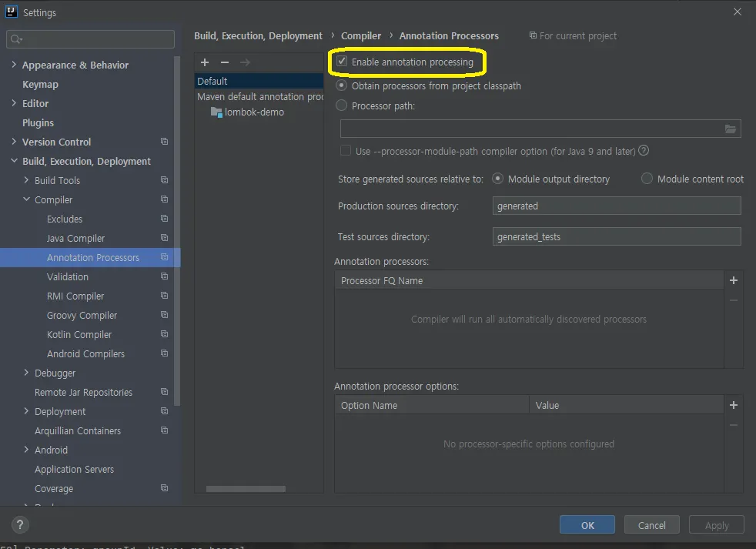Click the move-to-profile arrow icon
Viewport: 756px width, 549px height.
245,62
